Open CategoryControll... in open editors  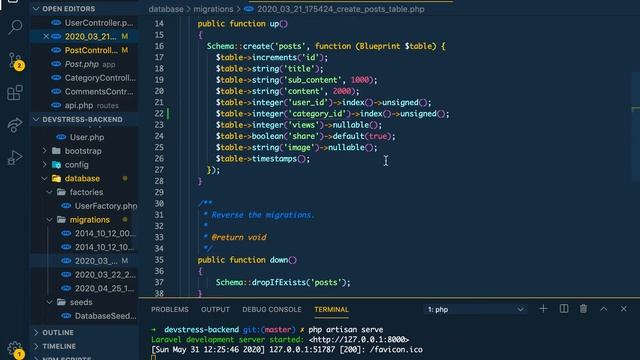point(84,78)
